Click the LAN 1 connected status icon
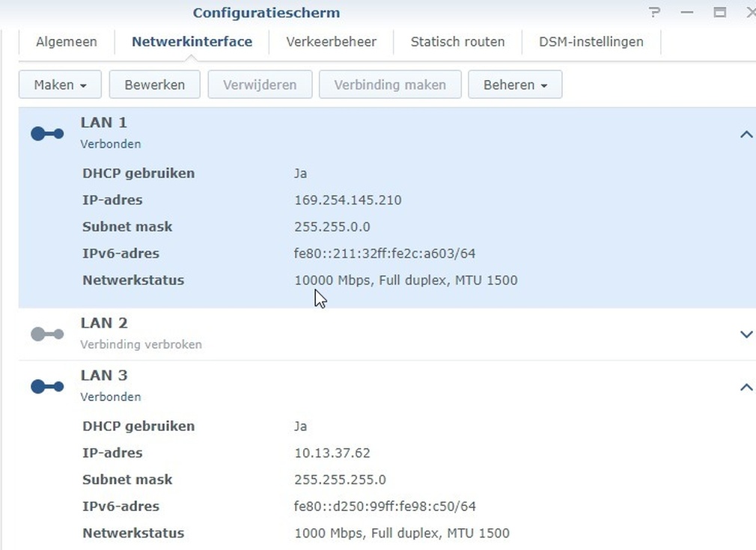This screenshot has width=756, height=550. (x=47, y=134)
